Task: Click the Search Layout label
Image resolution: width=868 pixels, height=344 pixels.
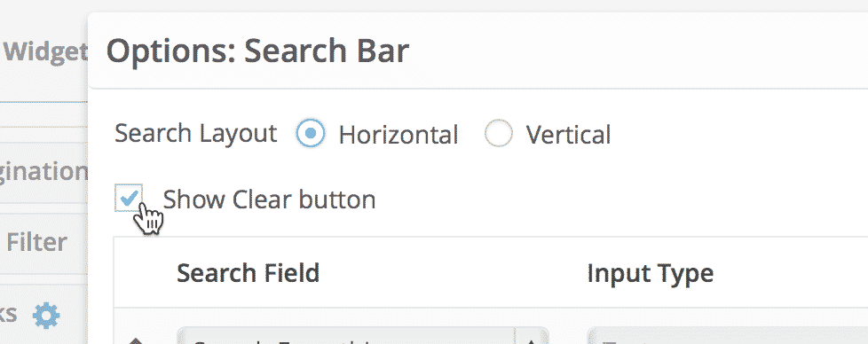Action: 196,133
